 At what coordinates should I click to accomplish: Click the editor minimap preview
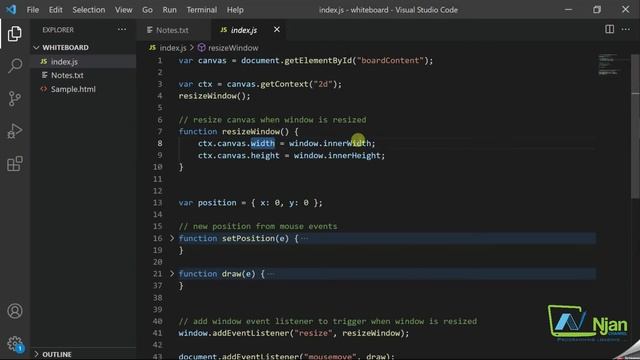[x=608, y=64]
